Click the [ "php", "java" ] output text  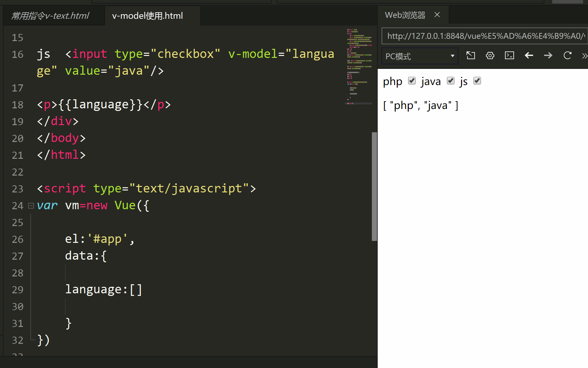tap(421, 106)
